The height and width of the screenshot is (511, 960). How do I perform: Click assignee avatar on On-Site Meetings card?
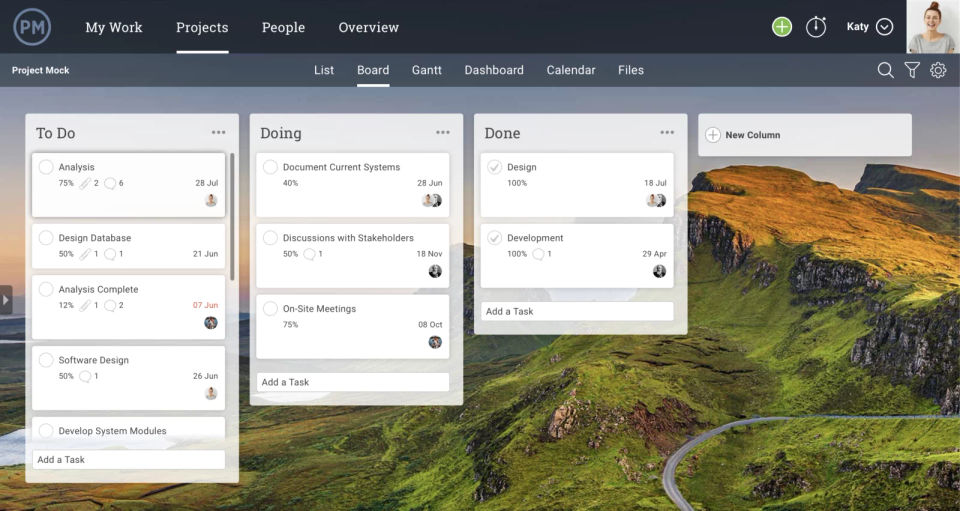click(x=435, y=342)
